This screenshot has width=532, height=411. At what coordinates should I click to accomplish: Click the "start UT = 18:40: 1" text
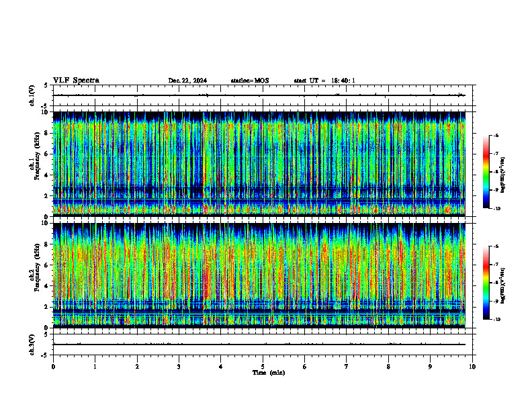324,81
